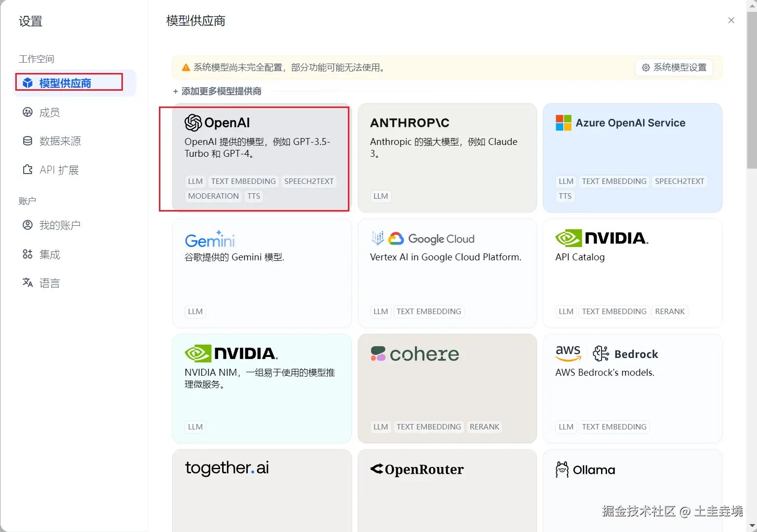Select the Anthropic provider card
This screenshot has width=757, height=532.
447,158
